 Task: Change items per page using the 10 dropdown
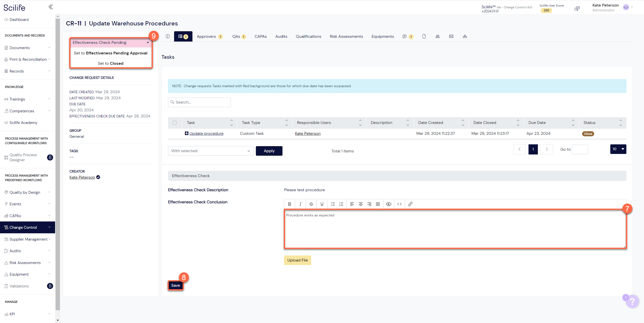point(618,149)
